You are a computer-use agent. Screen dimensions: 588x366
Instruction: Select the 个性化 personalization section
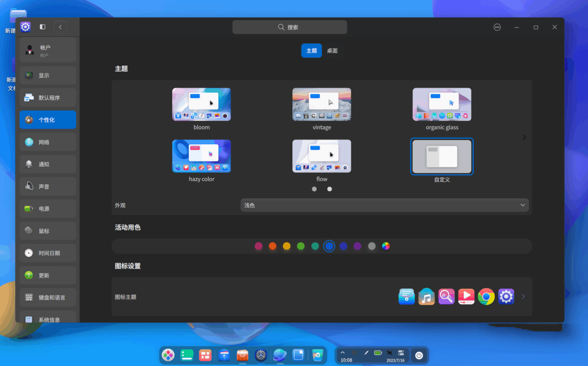47,120
